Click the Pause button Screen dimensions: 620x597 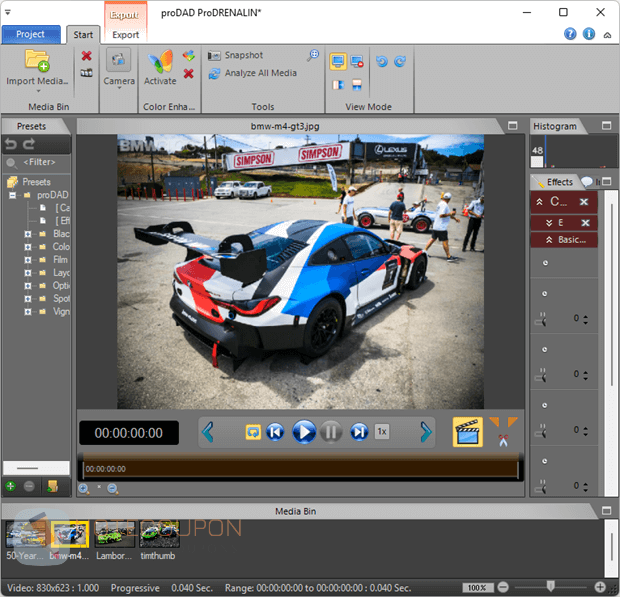331,432
